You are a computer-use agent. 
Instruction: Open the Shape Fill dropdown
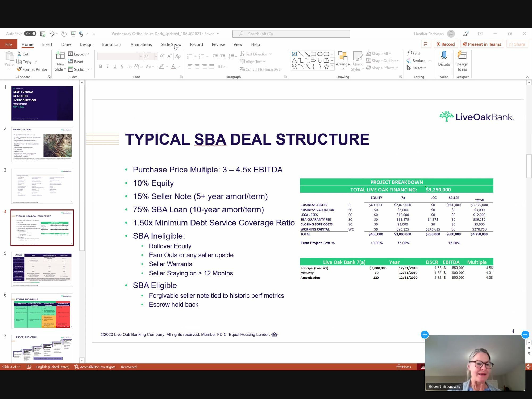point(379,54)
